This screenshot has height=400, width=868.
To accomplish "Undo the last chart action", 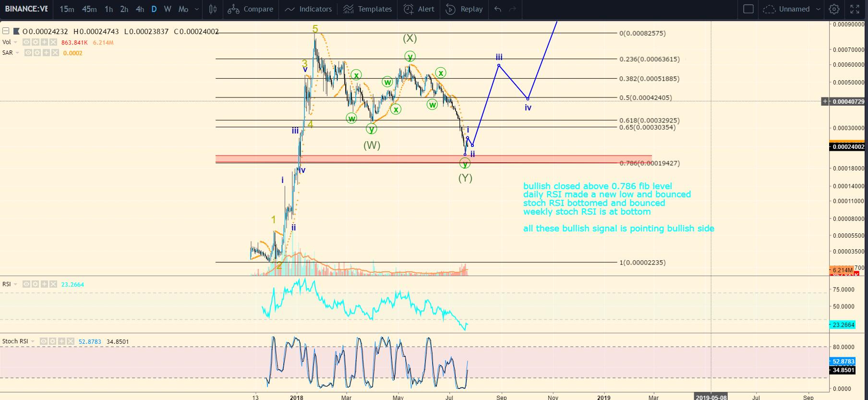I will pos(498,9).
